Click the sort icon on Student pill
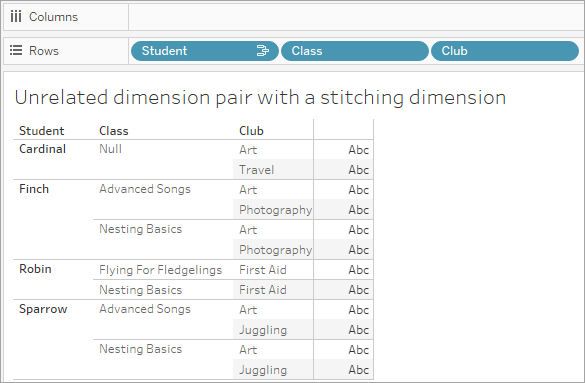The height and width of the screenshot is (383, 585). tap(263, 51)
